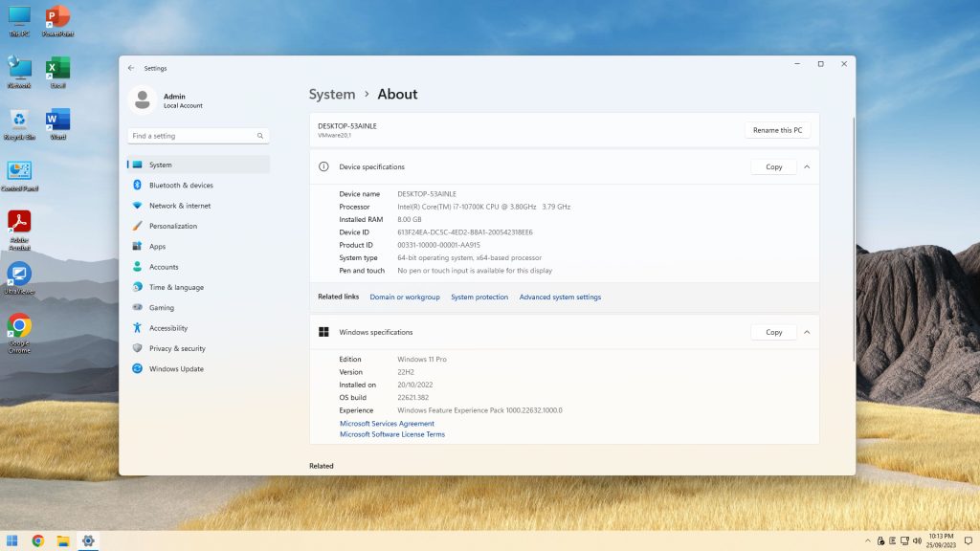The width and height of the screenshot is (980, 551).
Task: Open taskbar clock showing 10:13 PM
Action: tap(942, 540)
